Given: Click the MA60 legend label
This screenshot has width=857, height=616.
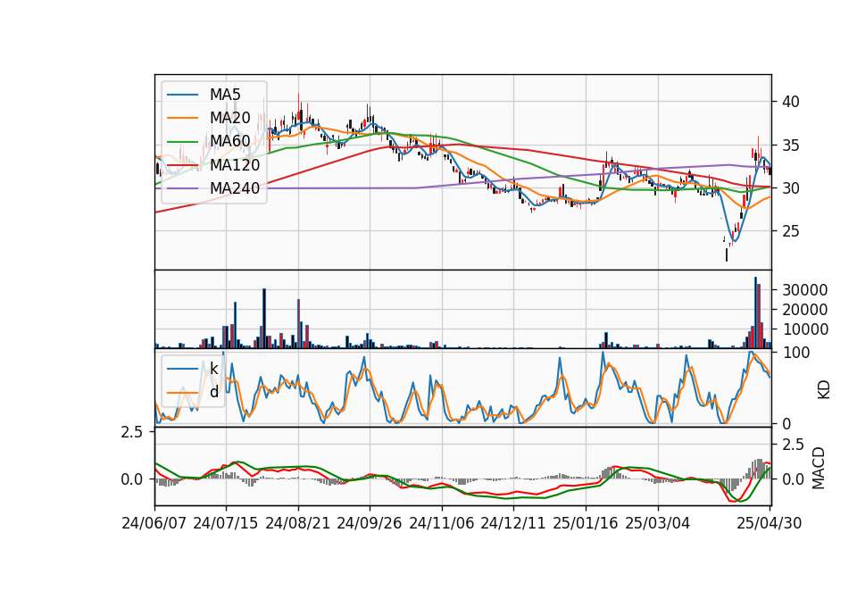Looking at the screenshot, I should [229, 142].
